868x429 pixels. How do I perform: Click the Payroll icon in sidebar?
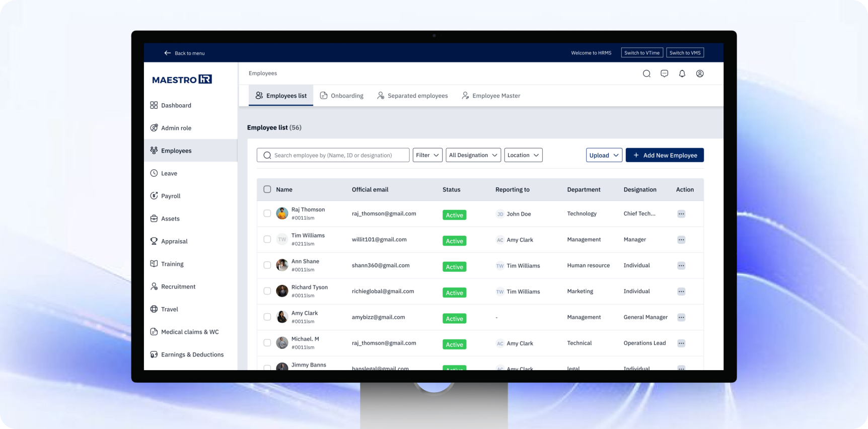[154, 196]
